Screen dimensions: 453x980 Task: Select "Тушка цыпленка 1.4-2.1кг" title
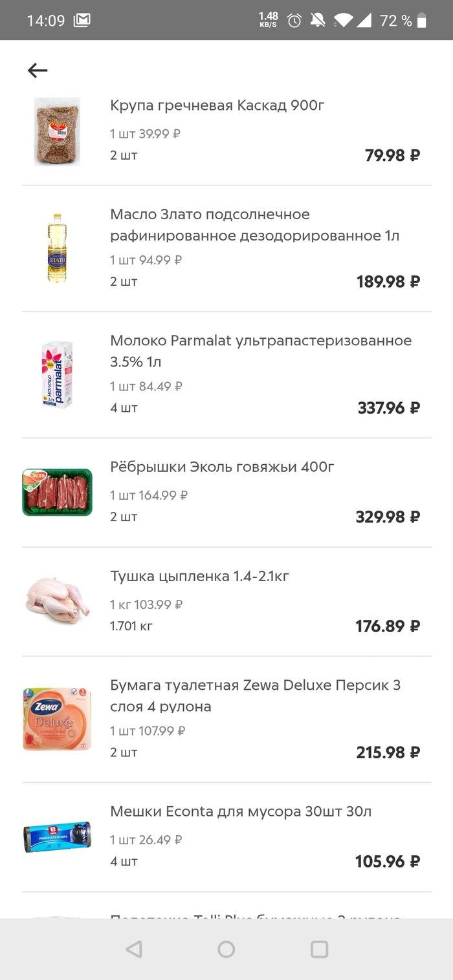199,576
